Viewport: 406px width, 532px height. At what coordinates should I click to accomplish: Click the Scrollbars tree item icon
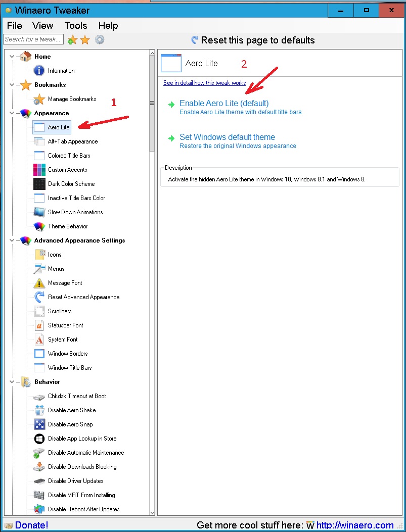[x=39, y=311]
